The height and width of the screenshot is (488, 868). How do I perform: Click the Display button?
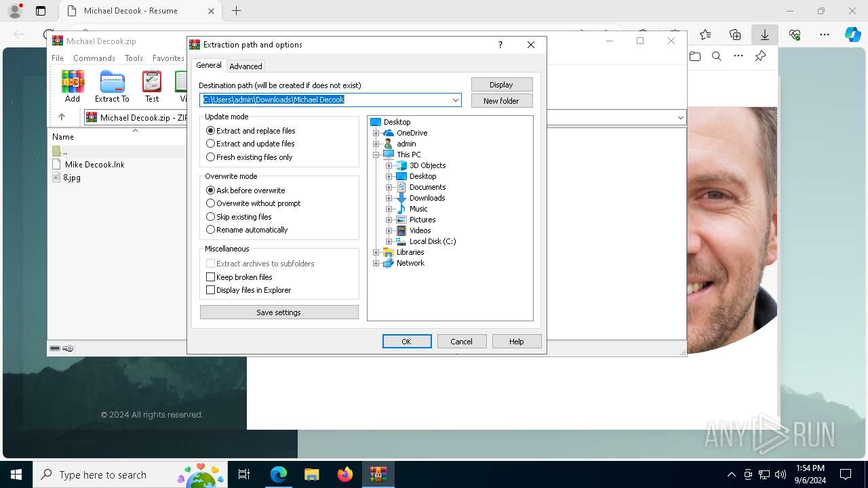pos(502,85)
